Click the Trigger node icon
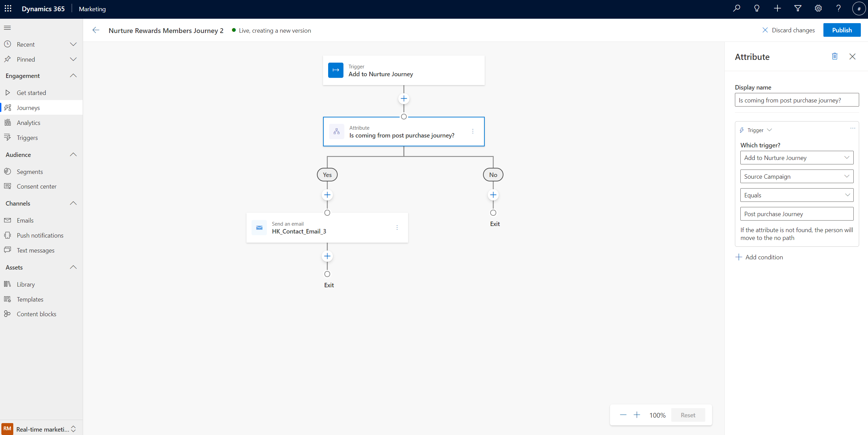The width and height of the screenshot is (868, 435). pos(335,70)
